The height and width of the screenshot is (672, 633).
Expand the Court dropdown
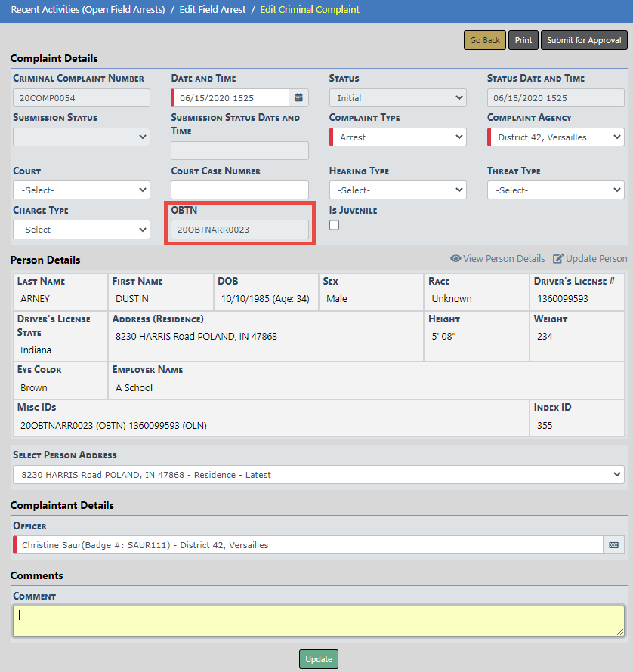[x=82, y=190]
